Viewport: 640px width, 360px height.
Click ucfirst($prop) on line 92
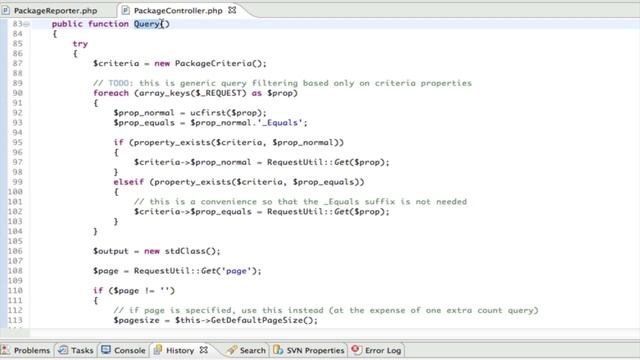tap(228, 113)
